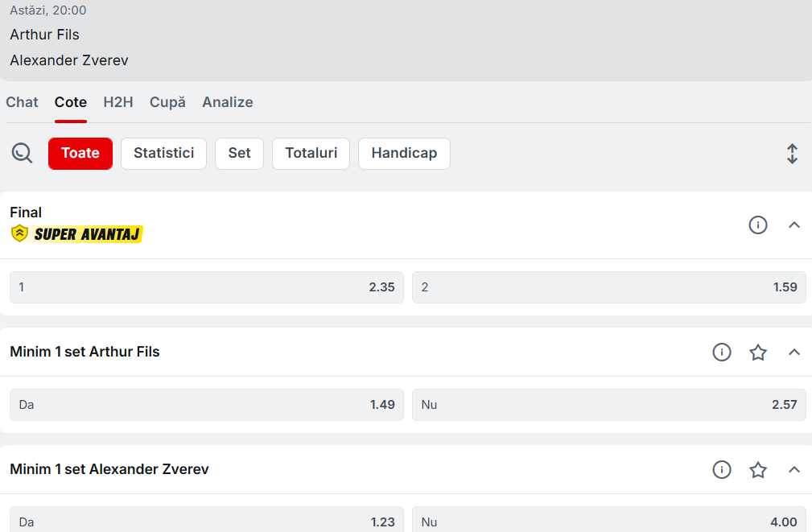Open the Analize tab
Viewport: 812px width, 532px height.
[228, 102]
